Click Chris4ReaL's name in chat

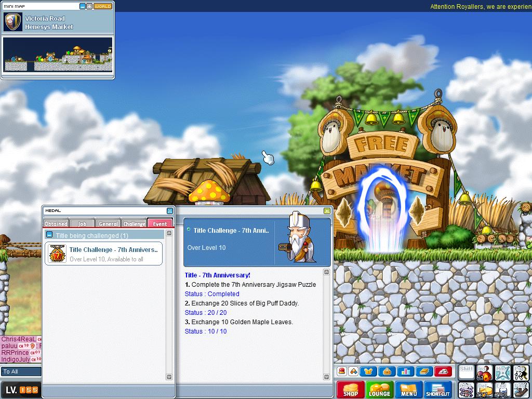(x=19, y=339)
